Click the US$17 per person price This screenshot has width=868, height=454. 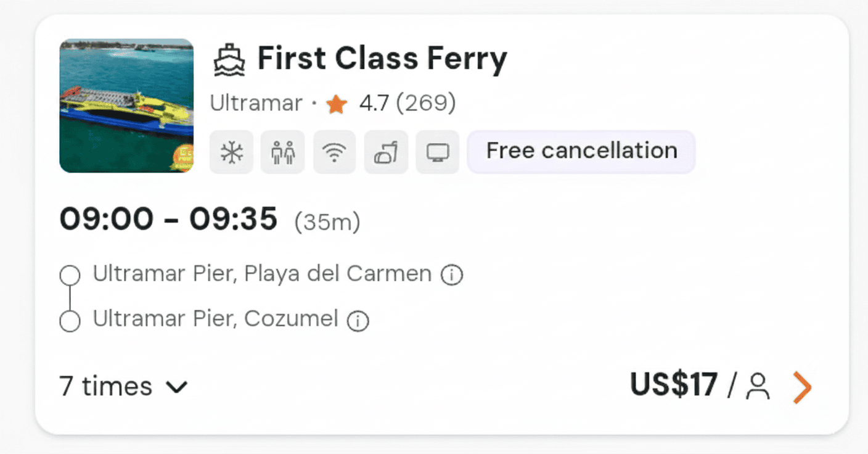click(674, 386)
